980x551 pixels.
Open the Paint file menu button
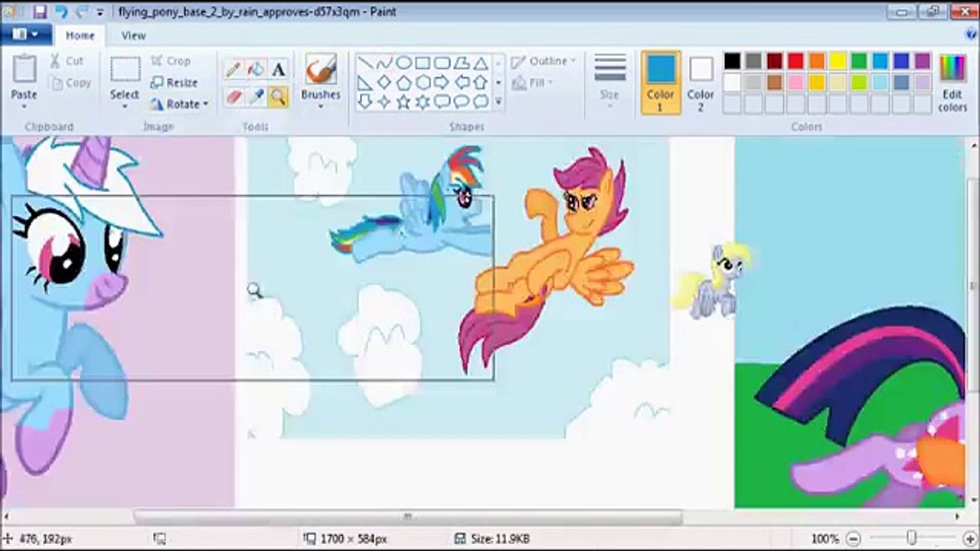(24, 34)
